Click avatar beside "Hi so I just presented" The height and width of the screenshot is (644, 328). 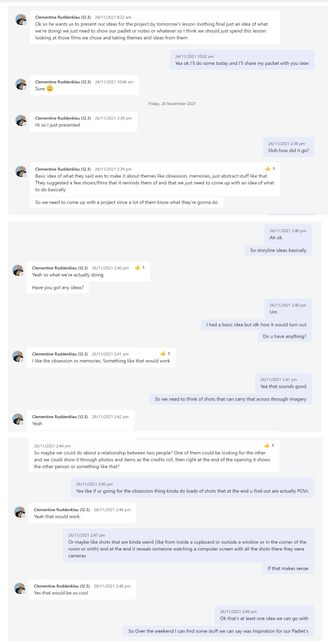coord(21,121)
